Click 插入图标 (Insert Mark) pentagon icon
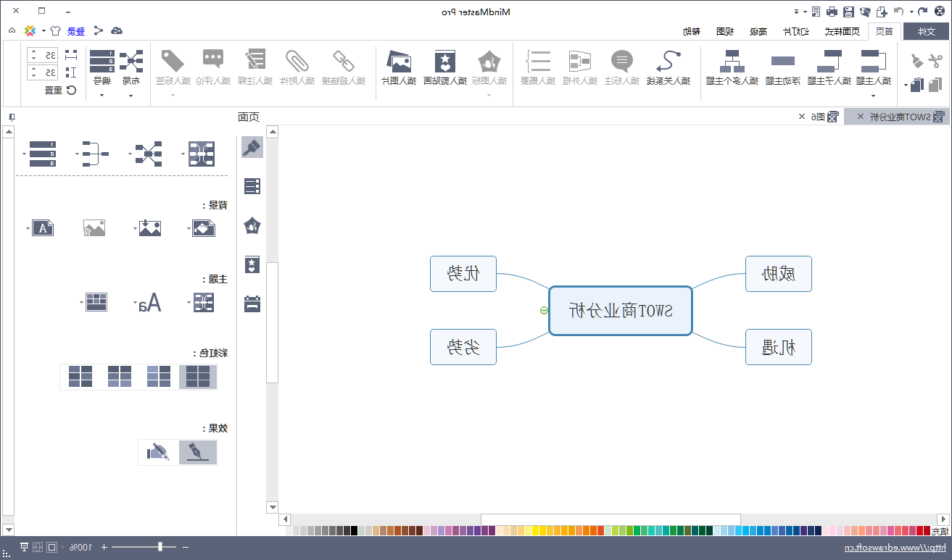The width and height of the screenshot is (952, 560). 489,62
